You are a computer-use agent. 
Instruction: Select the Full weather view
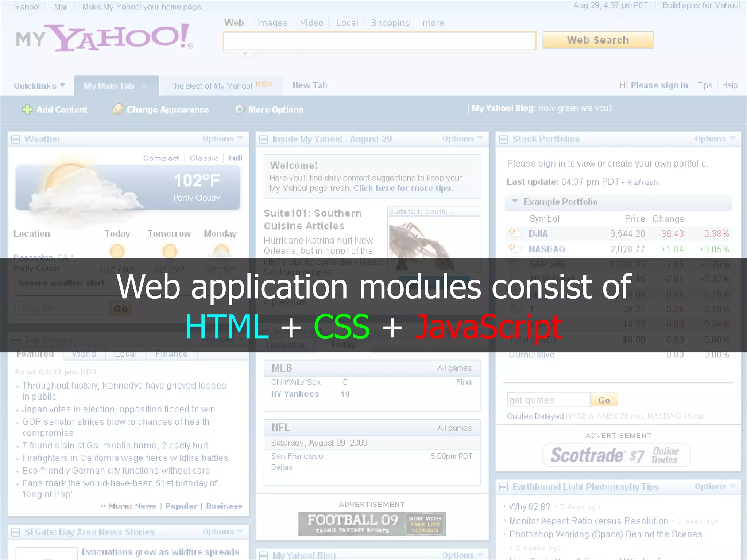[x=235, y=158]
